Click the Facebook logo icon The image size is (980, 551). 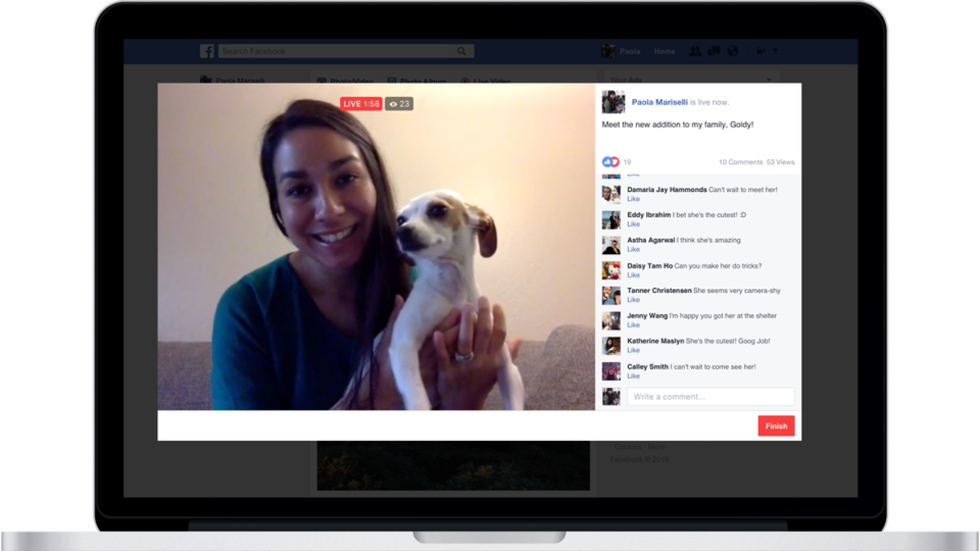click(x=207, y=51)
